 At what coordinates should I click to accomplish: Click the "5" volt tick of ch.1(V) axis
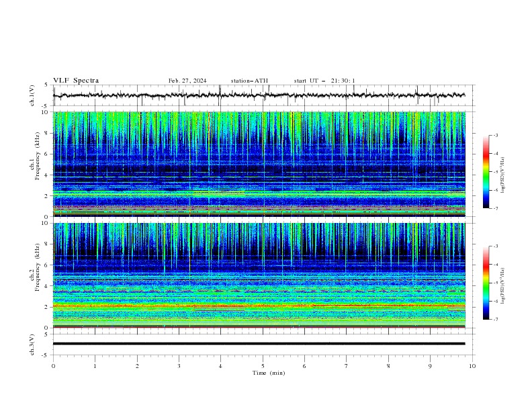coord(47,85)
